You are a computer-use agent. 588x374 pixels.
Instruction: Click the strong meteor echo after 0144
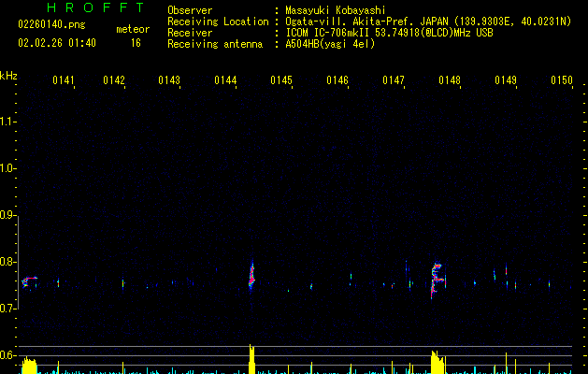[251, 276]
